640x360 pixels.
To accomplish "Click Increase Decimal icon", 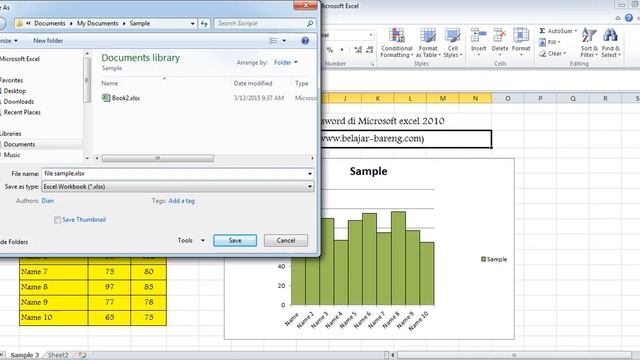I will tap(358, 50).
